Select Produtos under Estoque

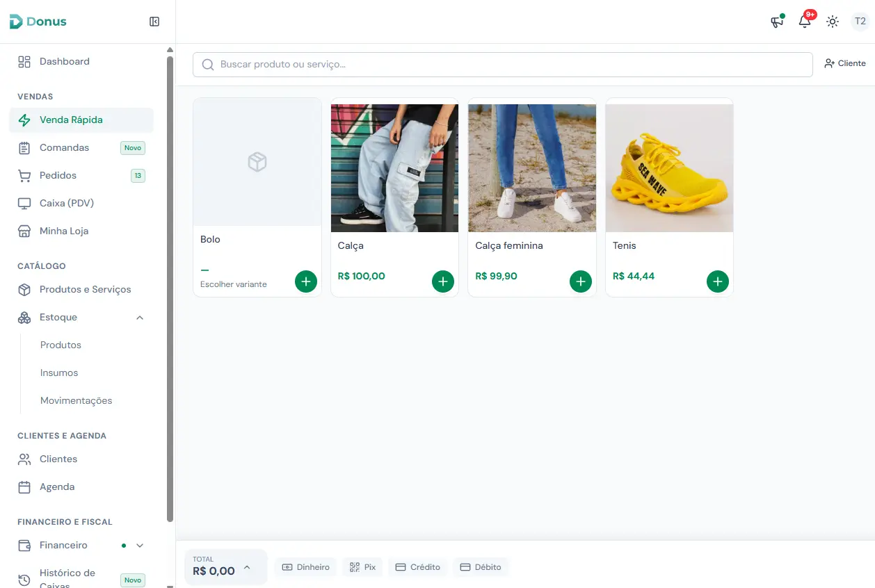tap(61, 345)
